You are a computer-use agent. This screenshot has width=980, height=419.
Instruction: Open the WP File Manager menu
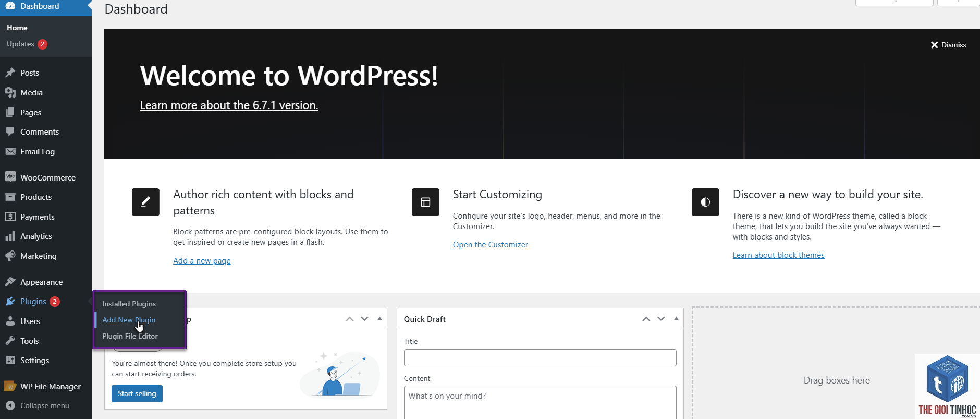(46, 387)
